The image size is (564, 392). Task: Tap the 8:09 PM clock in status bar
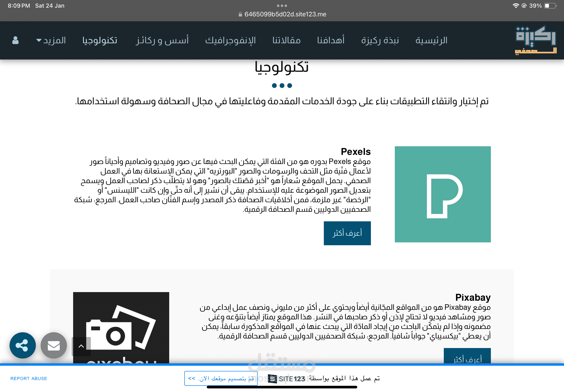pyautogui.click(x=19, y=6)
